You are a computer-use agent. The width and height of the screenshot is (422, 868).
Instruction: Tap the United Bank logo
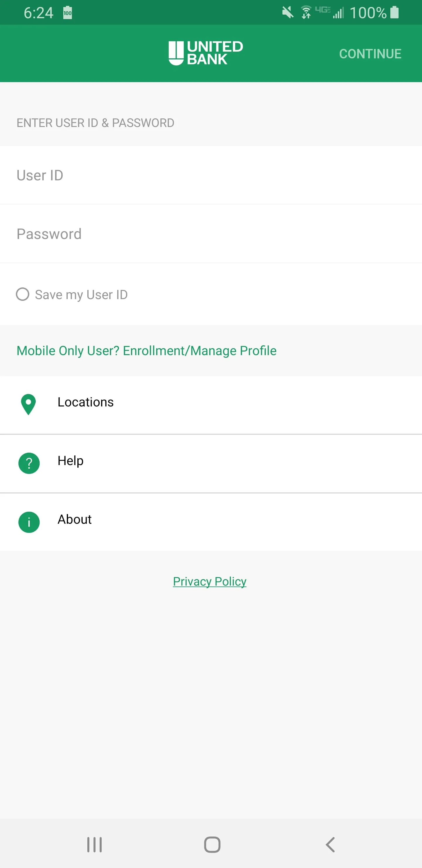(x=206, y=53)
